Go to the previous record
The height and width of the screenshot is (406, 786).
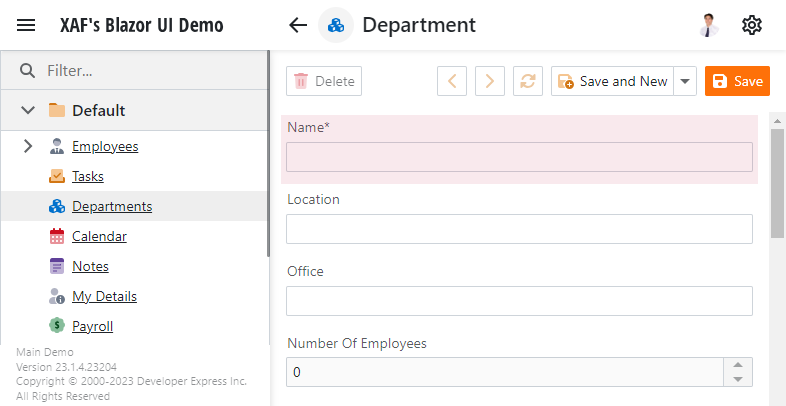point(452,81)
